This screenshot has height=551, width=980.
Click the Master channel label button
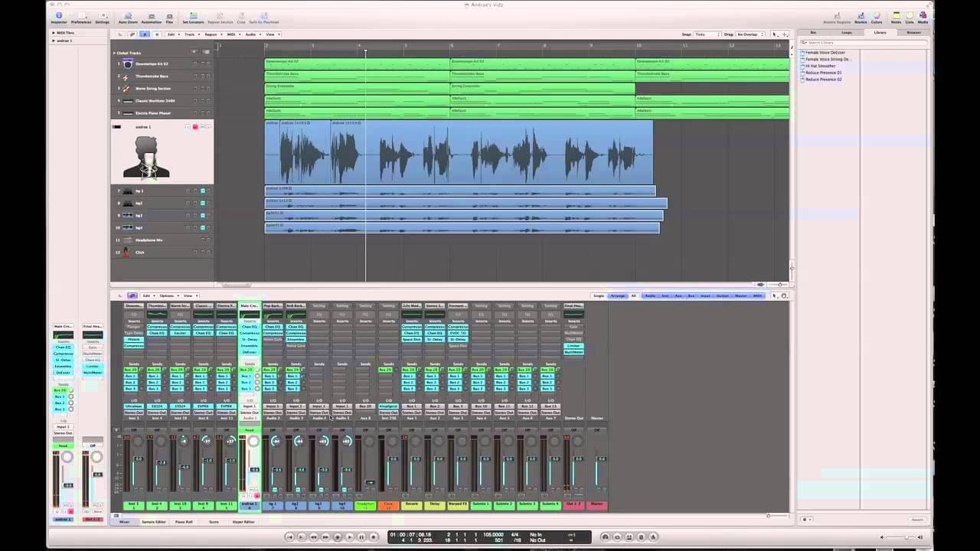pos(596,504)
